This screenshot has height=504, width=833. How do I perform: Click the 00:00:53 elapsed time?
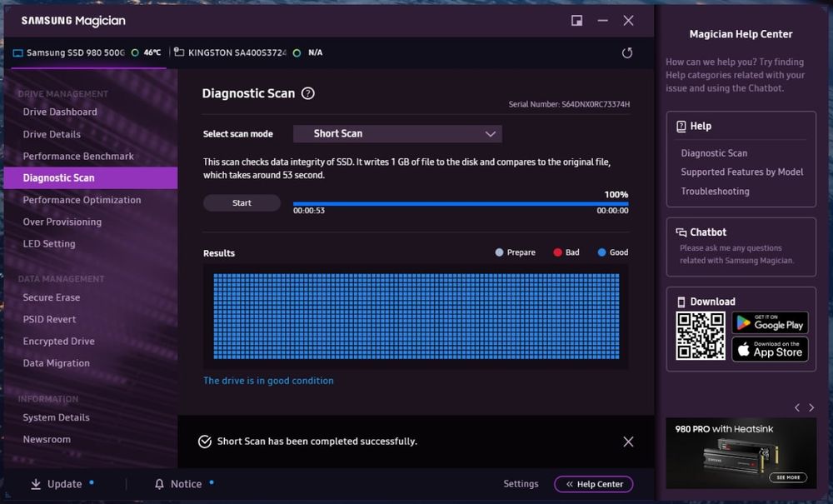tap(309, 211)
